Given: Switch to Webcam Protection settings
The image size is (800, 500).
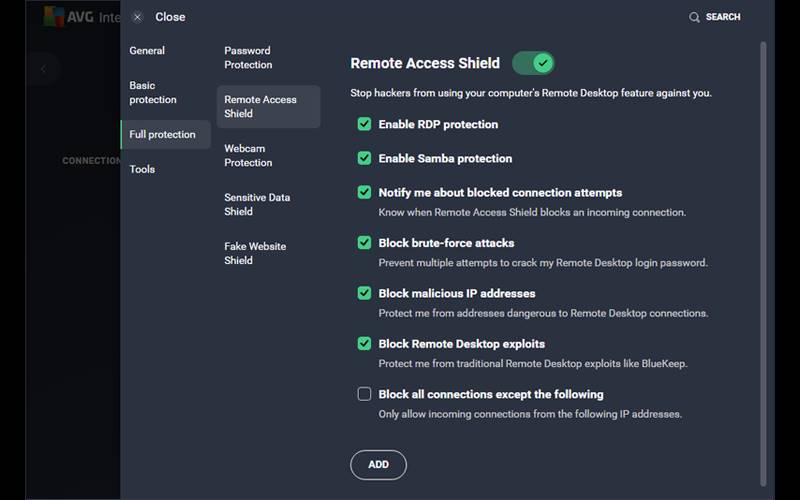Looking at the screenshot, I should pos(248,155).
